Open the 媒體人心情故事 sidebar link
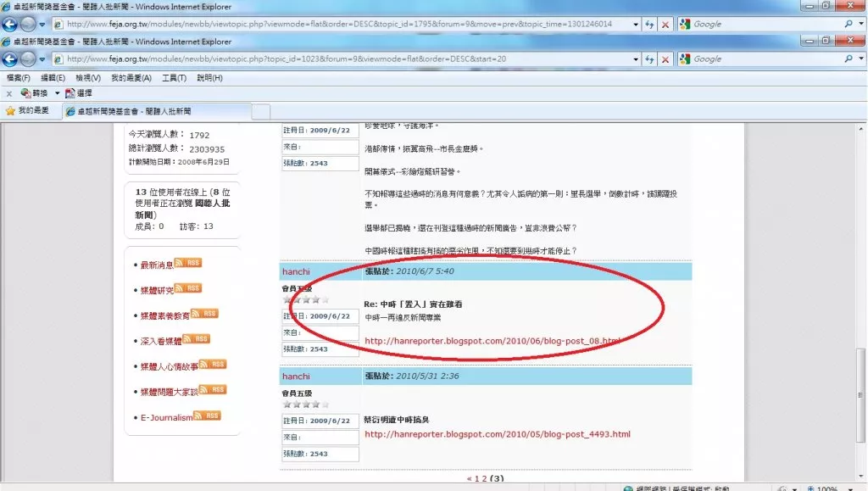The image size is (868, 491). (170, 367)
